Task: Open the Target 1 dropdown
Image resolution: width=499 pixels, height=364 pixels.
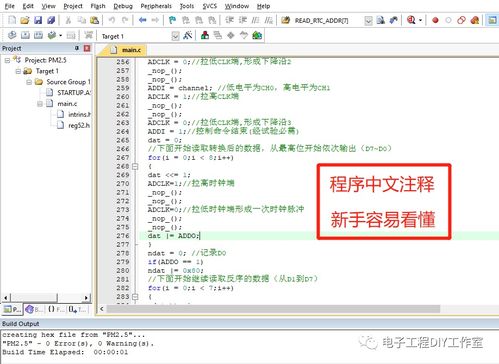Action: [x=175, y=36]
